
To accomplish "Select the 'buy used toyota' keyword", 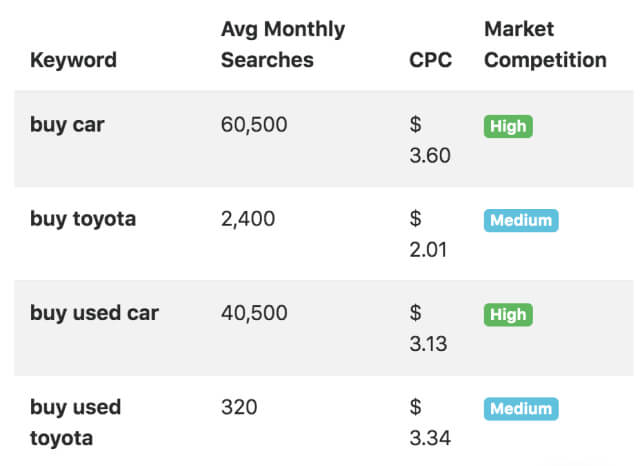I will click(x=75, y=422).
